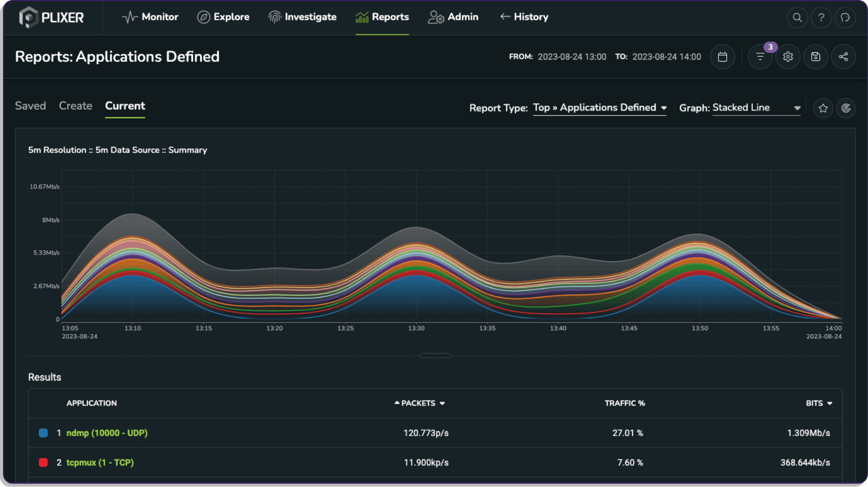Image resolution: width=868 pixels, height=487 pixels.
Task: Mark this report as a favorite
Action: point(823,108)
